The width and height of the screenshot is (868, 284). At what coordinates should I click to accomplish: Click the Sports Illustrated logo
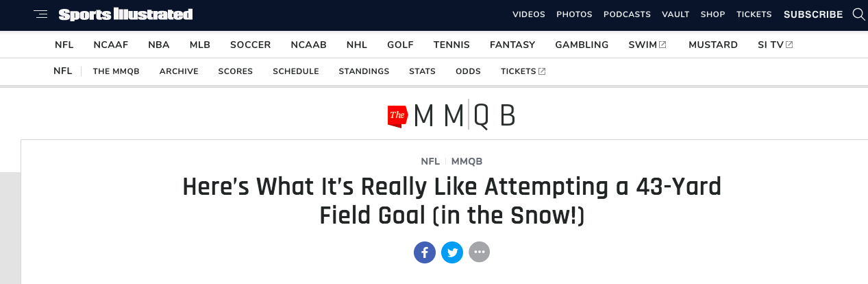[125, 14]
